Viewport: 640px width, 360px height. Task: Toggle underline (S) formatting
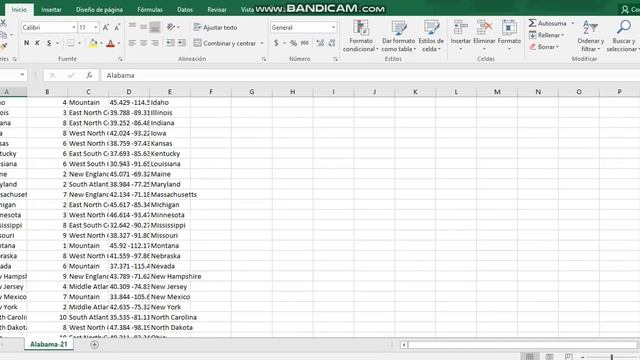(x=49, y=43)
